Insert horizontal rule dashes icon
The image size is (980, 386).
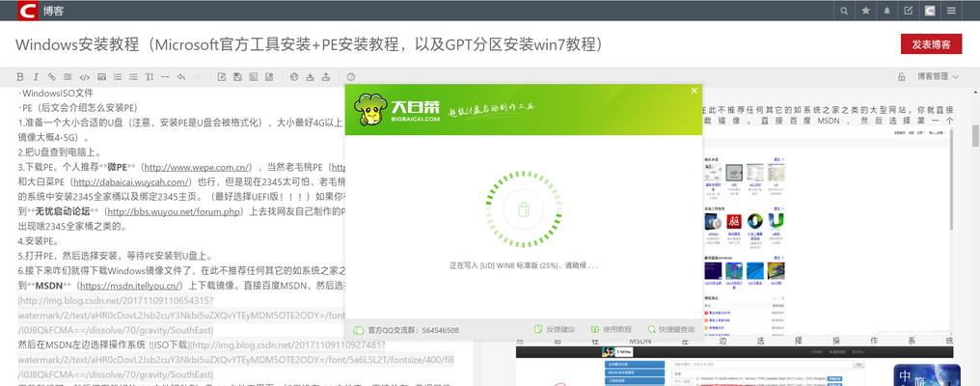165,77
